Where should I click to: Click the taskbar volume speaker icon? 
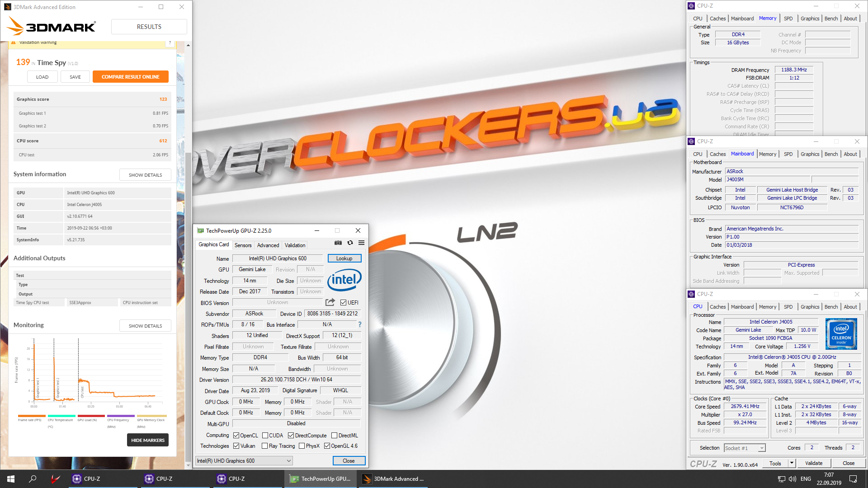click(x=792, y=479)
